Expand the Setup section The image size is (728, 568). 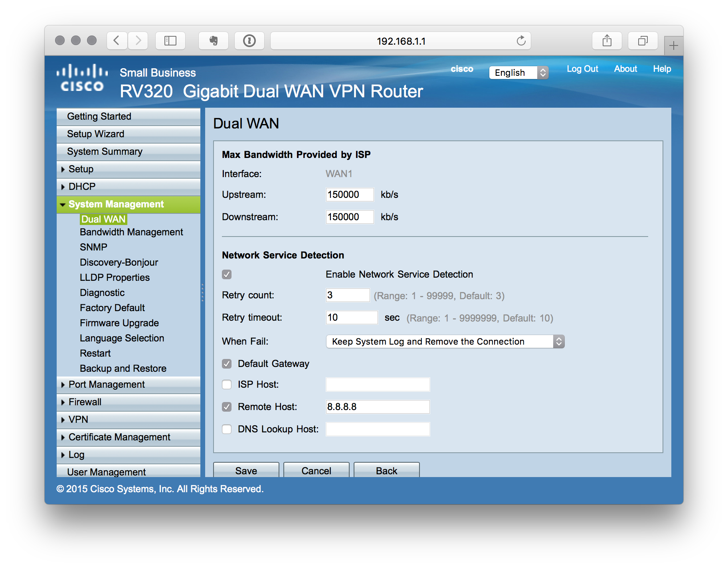129,169
